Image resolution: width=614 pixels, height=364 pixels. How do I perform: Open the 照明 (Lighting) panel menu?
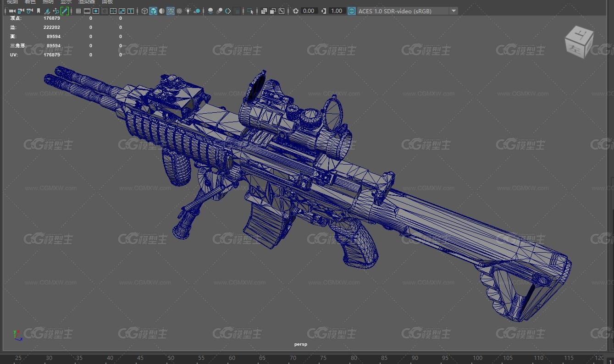(48, 2)
